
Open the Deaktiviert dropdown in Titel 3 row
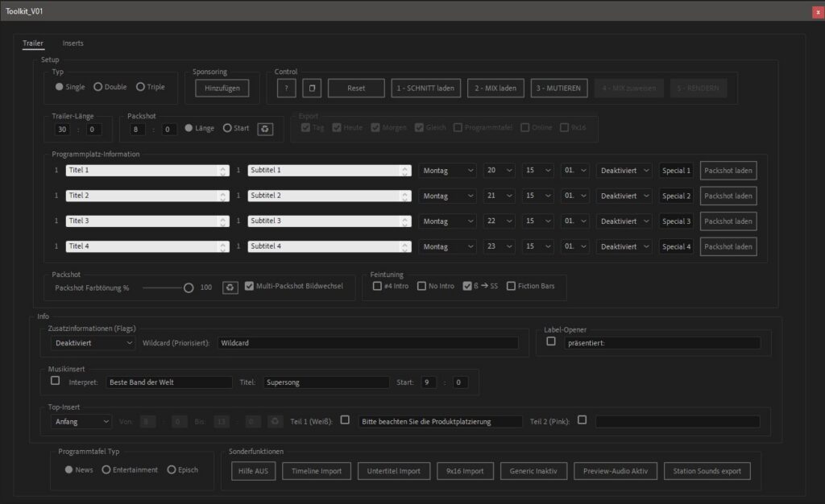pyautogui.click(x=624, y=221)
